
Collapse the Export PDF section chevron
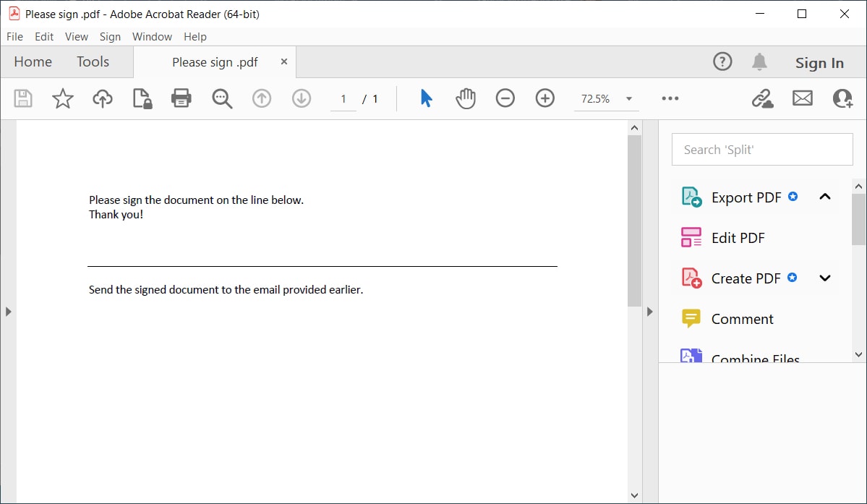[824, 197]
